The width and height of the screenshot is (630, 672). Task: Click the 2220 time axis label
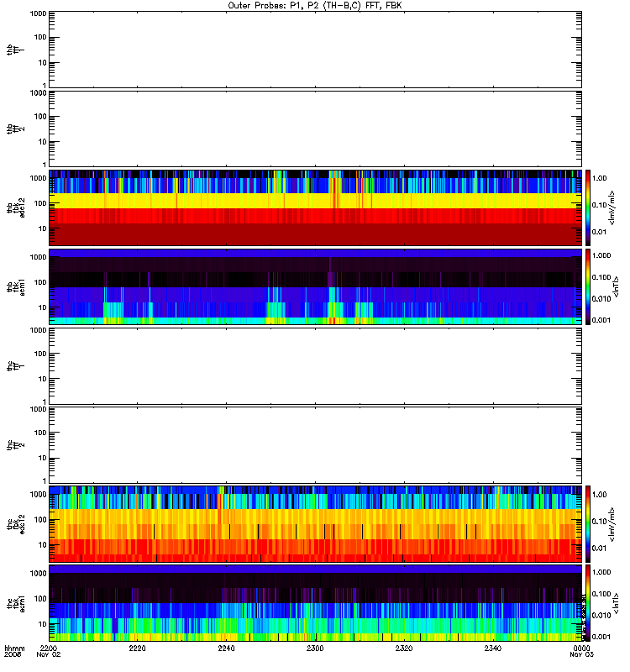(137, 648)
